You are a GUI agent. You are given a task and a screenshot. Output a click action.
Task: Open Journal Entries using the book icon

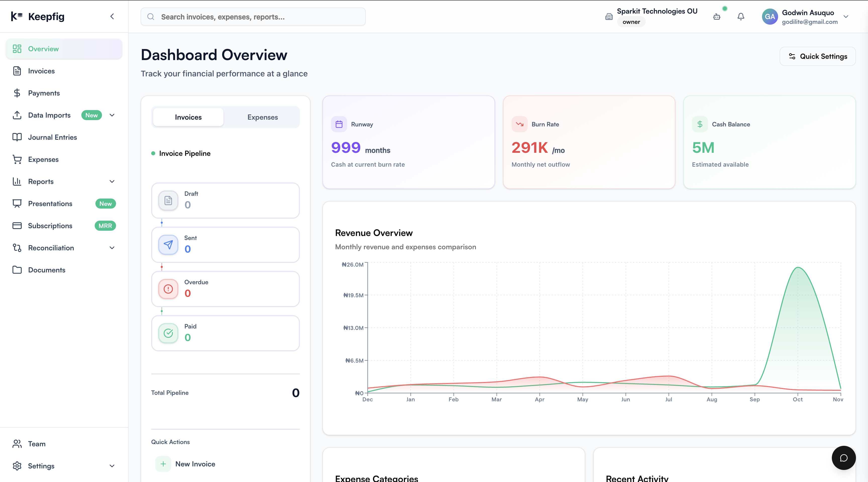[17, 137]
